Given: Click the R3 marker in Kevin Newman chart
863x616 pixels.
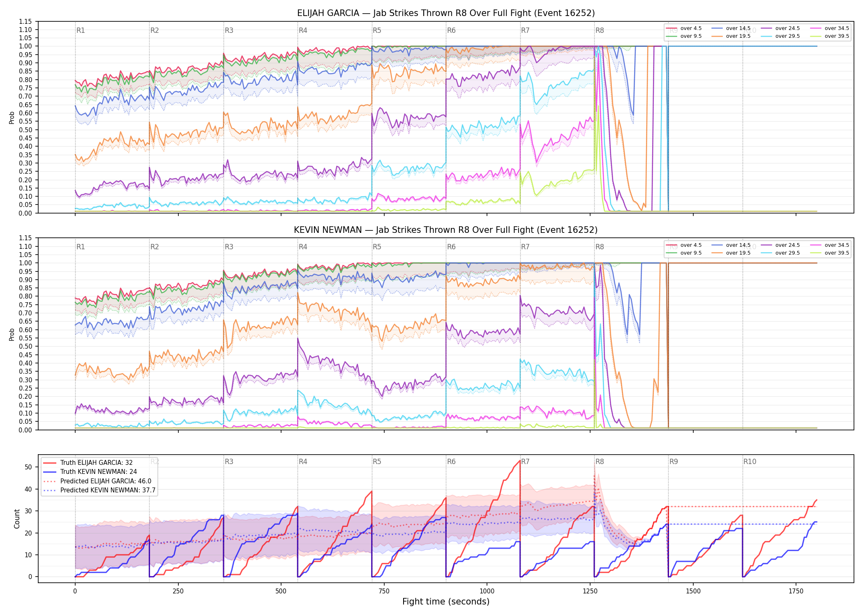Looking at the screenshot, I should point(229,247).
